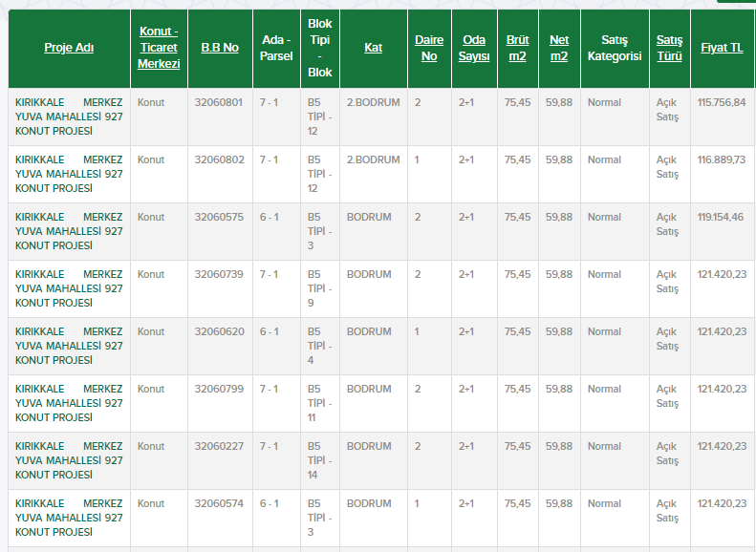Select the row with B.B No 32060227
The height and width of the screenshot is (552, 756).
pyautogui.click(x=218, y=446)
